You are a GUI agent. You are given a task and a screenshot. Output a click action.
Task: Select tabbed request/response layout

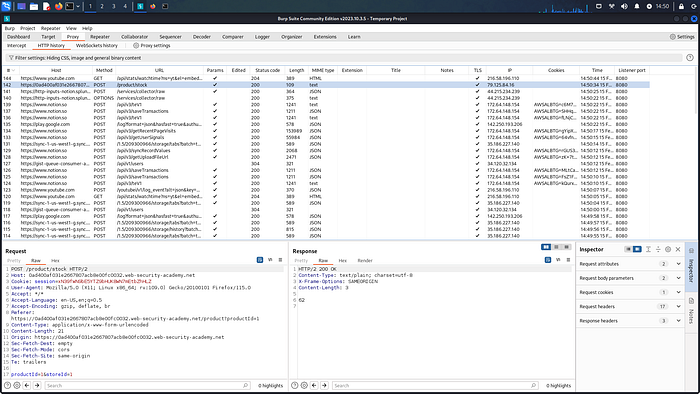click(x=567, y=247)
